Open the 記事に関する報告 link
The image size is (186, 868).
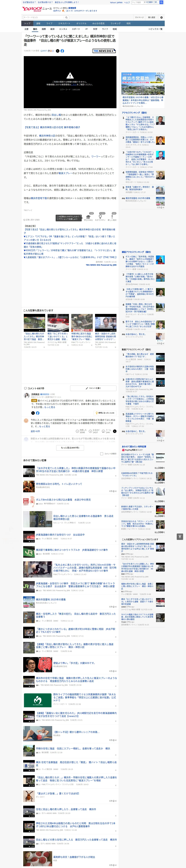click(32, 220)
